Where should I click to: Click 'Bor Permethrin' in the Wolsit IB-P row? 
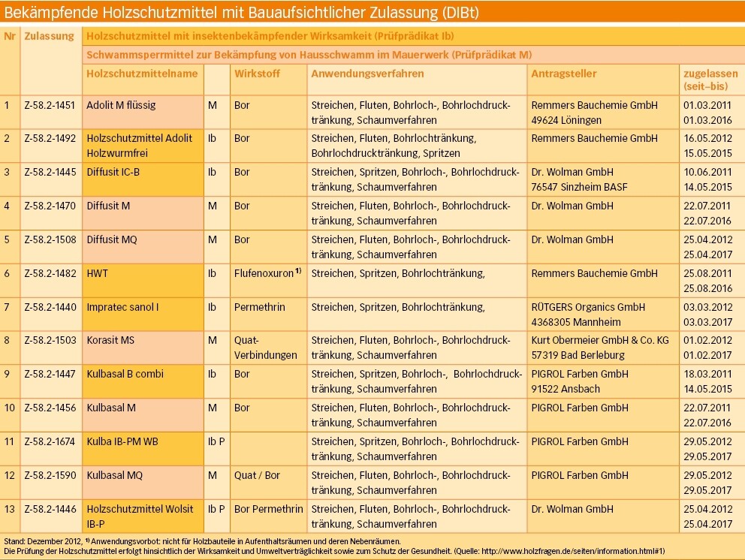coord(268,509)
